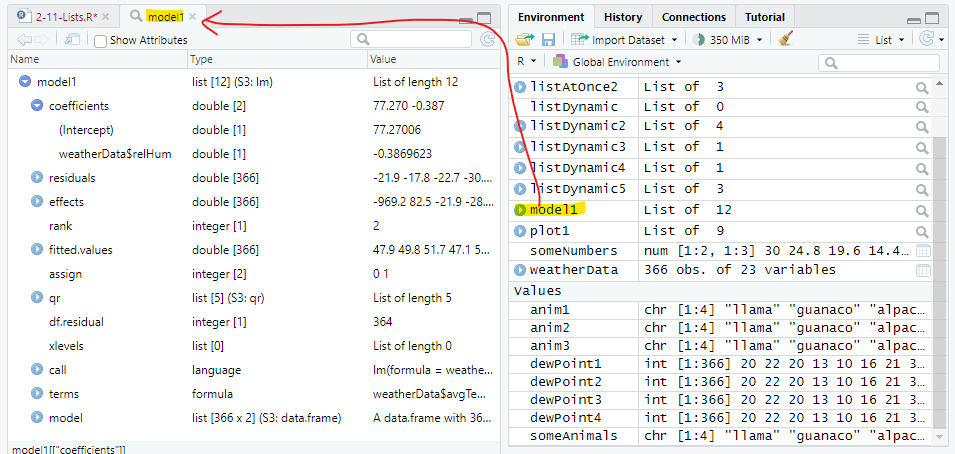Inspect listAtOnce2 using its magnifier icon
Viewport: 955px width, 454px height.
pos(922,88)
